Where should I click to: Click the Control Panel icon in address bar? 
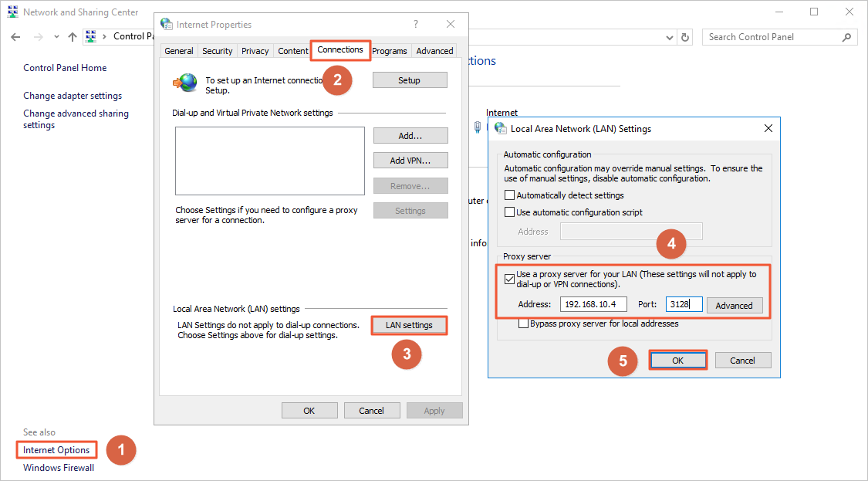[91, 36]
